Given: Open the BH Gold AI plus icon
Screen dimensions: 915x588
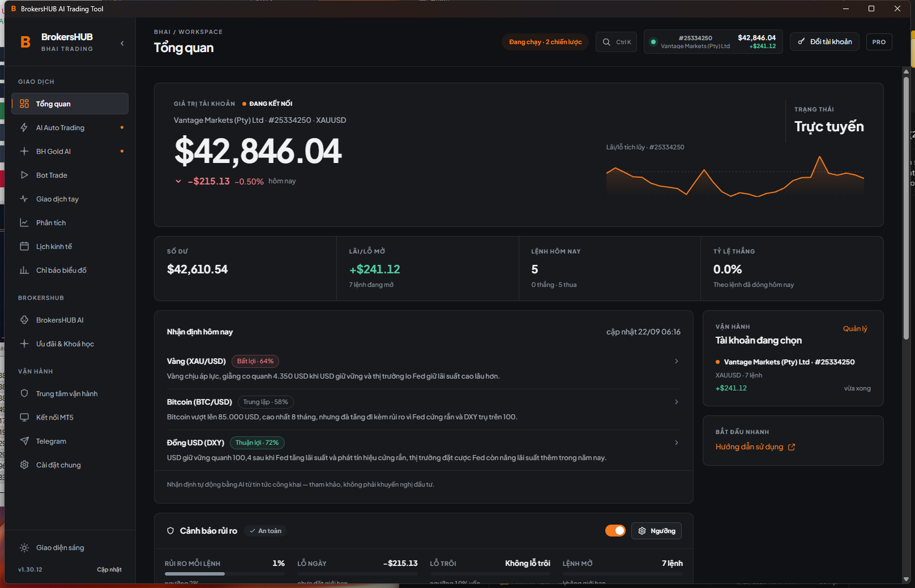Looking at the screenshot, I should [x=24, y=151].
